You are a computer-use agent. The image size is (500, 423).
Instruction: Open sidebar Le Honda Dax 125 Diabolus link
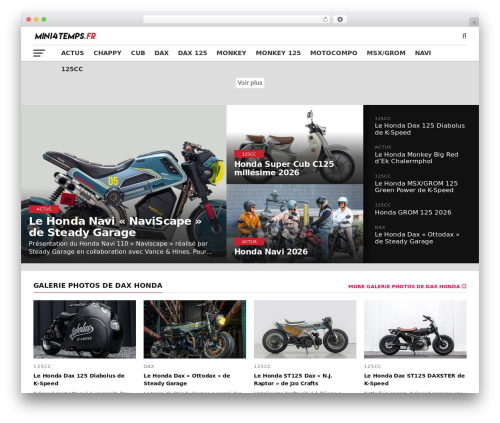click(x=420, y=129)
